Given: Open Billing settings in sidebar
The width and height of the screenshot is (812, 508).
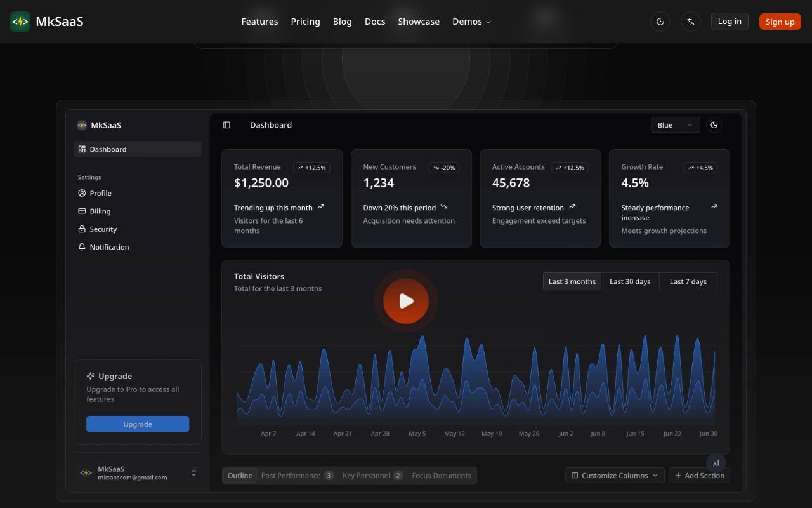Looking at the screenshot, I should (138, 211).
